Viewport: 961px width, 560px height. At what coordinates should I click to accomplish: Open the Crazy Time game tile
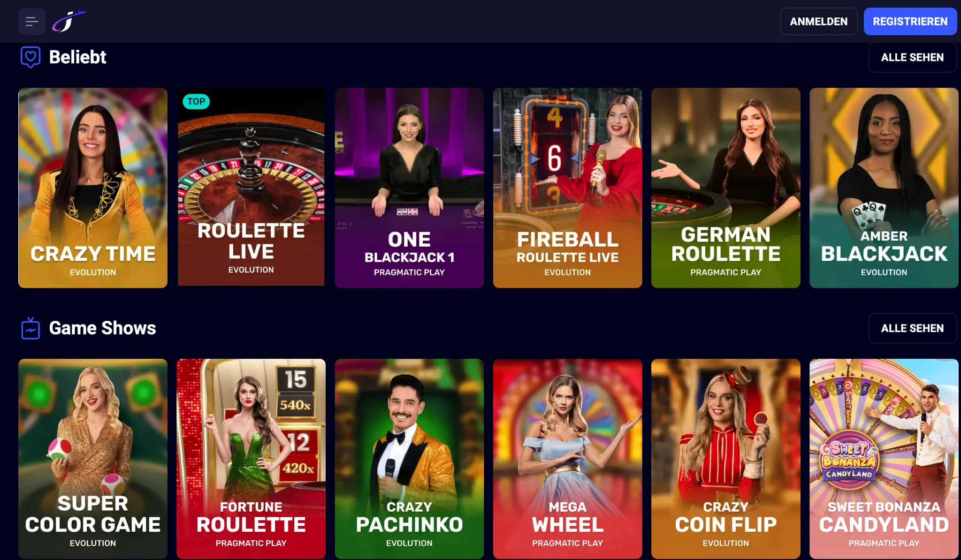coord(93,188)
